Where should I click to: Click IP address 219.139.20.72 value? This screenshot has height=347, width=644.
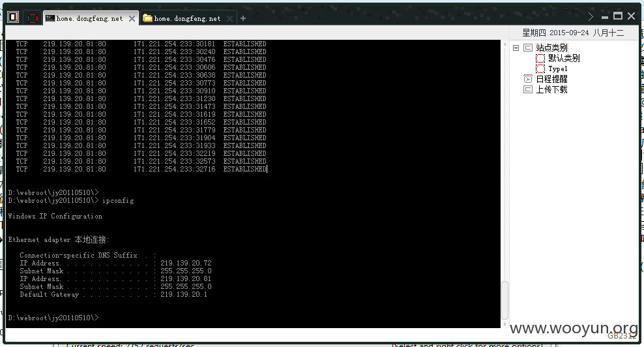click(x=186, y=263)
